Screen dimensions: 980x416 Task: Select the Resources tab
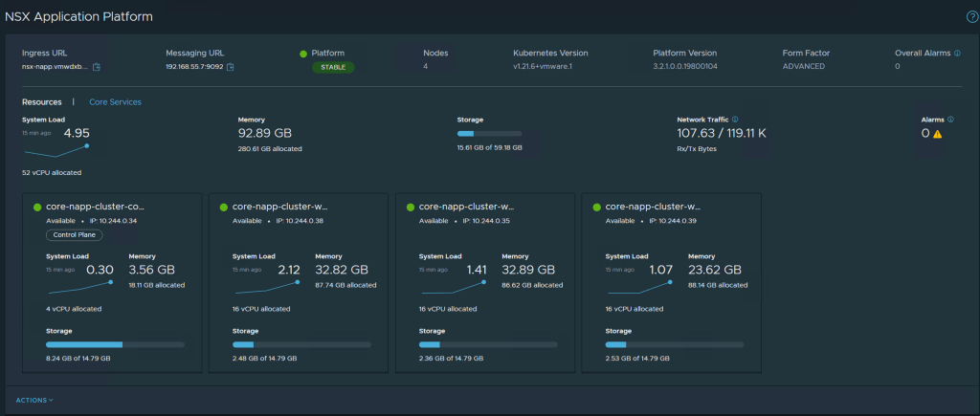pos(42,101)
